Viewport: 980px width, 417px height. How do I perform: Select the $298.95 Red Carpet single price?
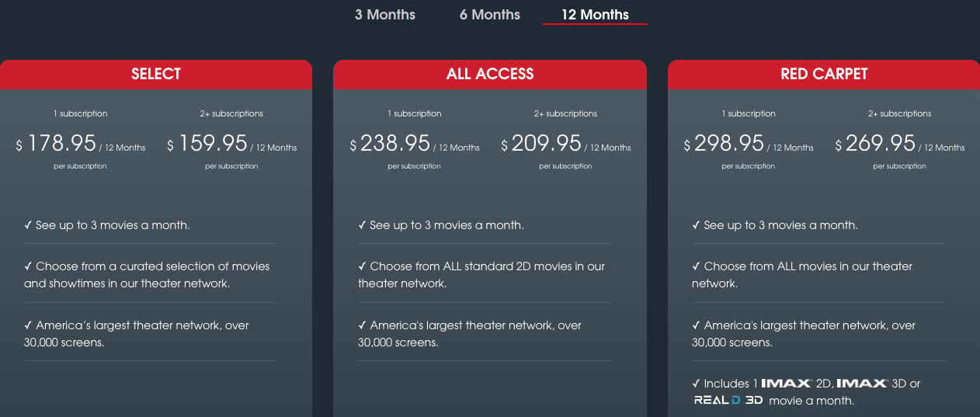point(729,144)
